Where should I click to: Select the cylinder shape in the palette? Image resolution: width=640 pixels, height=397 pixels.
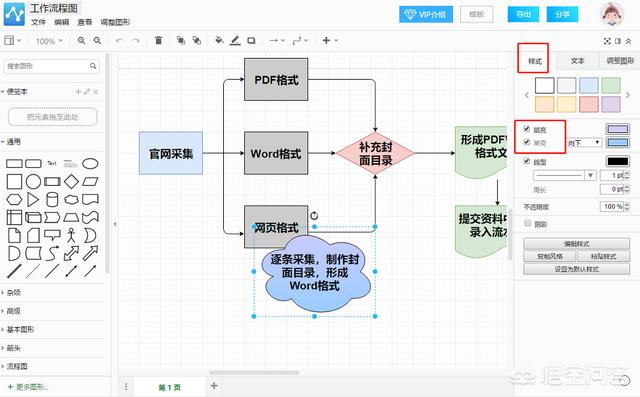pos(52,200)
